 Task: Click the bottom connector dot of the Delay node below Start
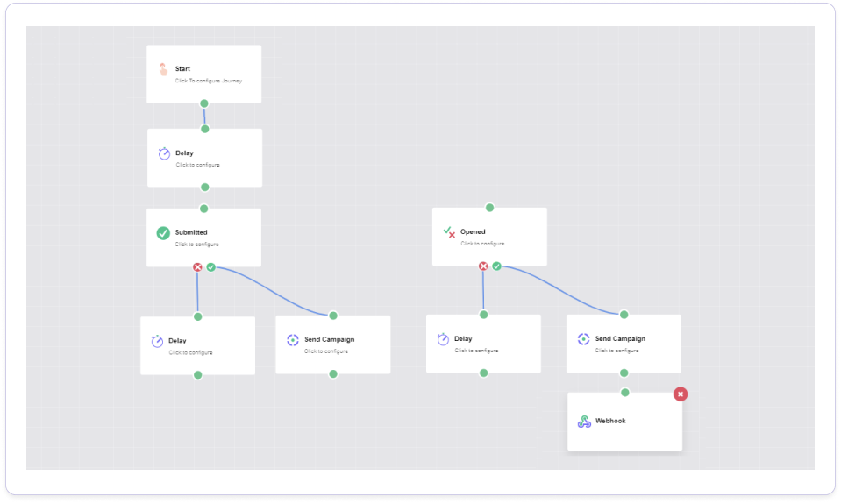click(x=205, y=188)
